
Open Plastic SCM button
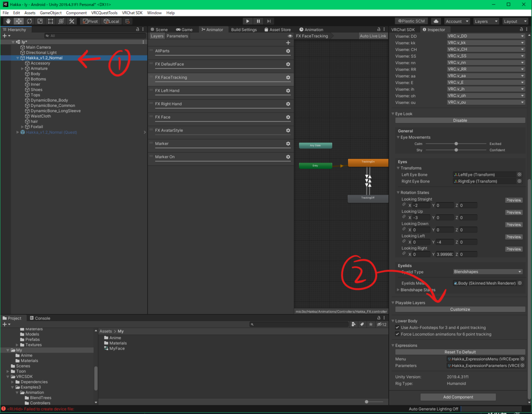[411, 21]
